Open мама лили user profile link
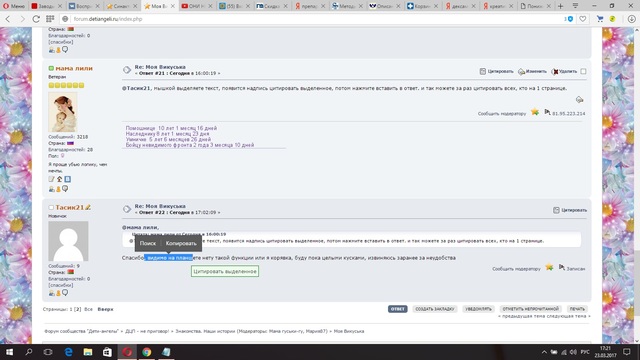640x360 pixels. [74, 68]
